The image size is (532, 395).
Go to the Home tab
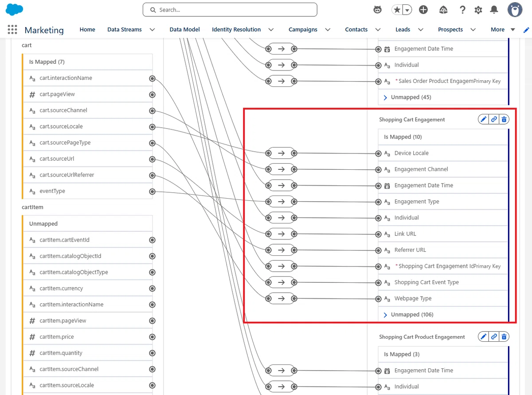(87, 30)
